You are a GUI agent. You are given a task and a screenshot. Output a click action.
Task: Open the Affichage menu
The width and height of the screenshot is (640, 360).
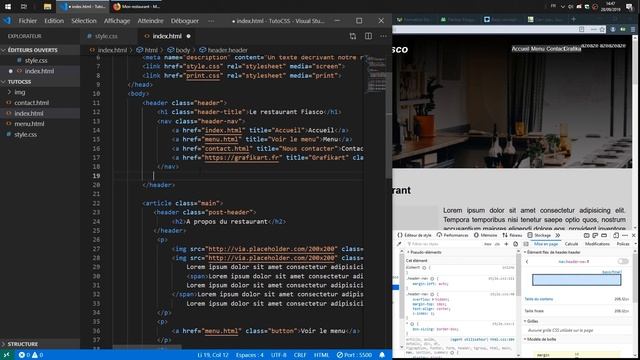[117, 21]
